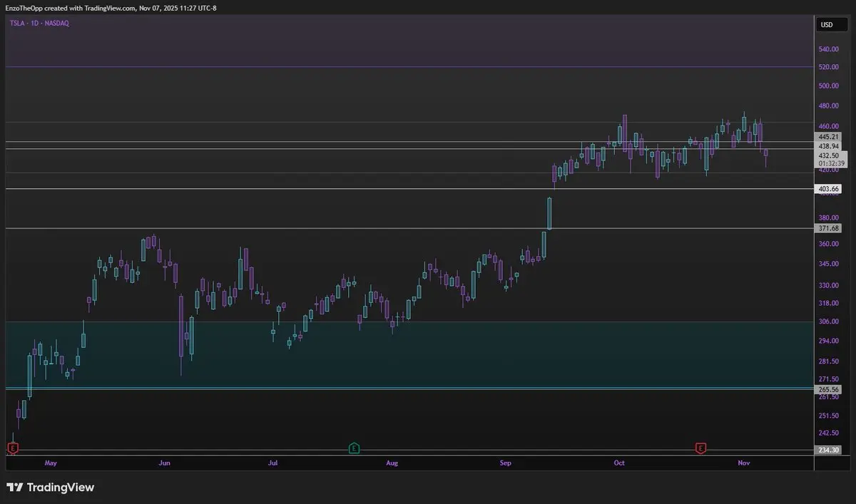Click the 380.00 price axis value

click(828, 217)
